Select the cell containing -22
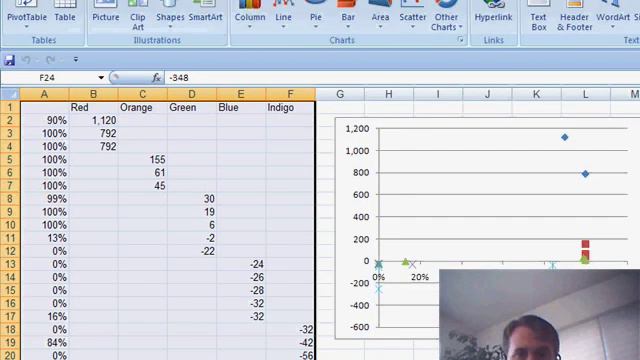This screenshot has width=640, height=360. [x=192, y=251]
